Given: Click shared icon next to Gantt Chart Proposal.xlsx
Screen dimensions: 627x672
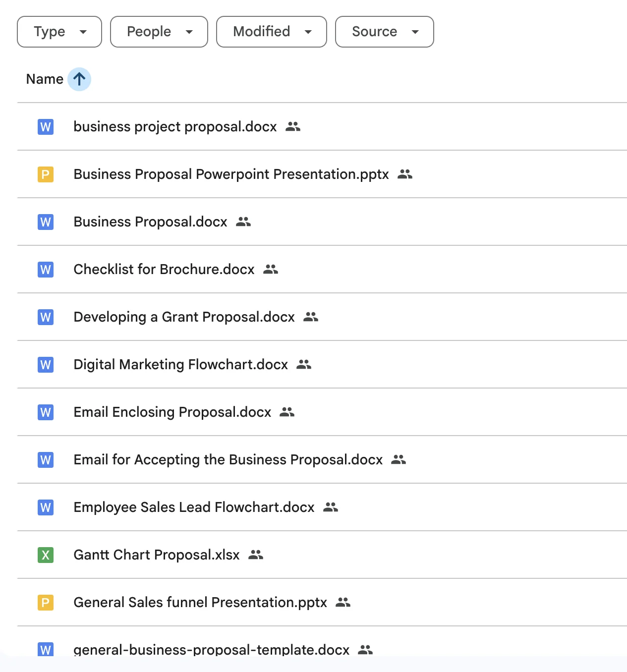Looking at the screenshot, I should click(x=256, y=555).
